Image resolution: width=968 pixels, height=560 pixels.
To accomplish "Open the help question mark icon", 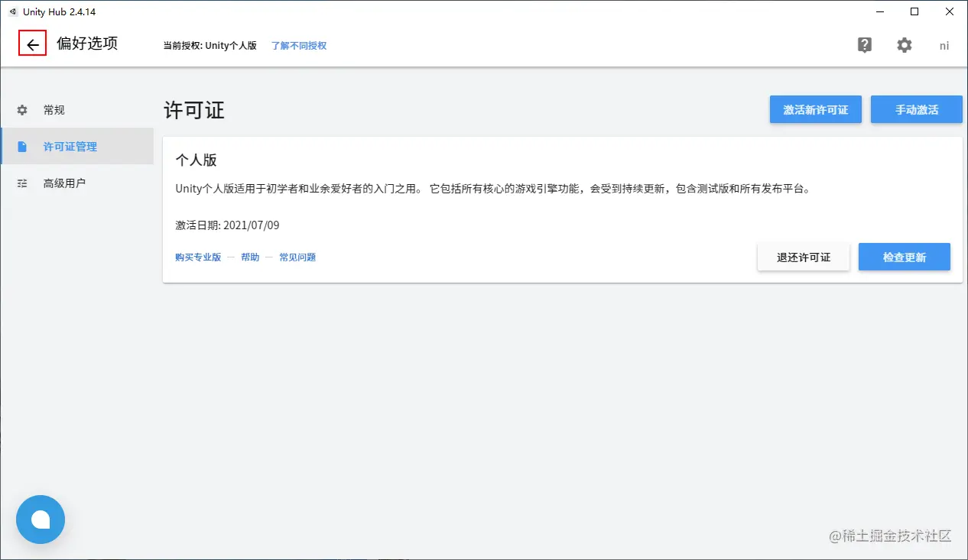I will pos(865,45).
